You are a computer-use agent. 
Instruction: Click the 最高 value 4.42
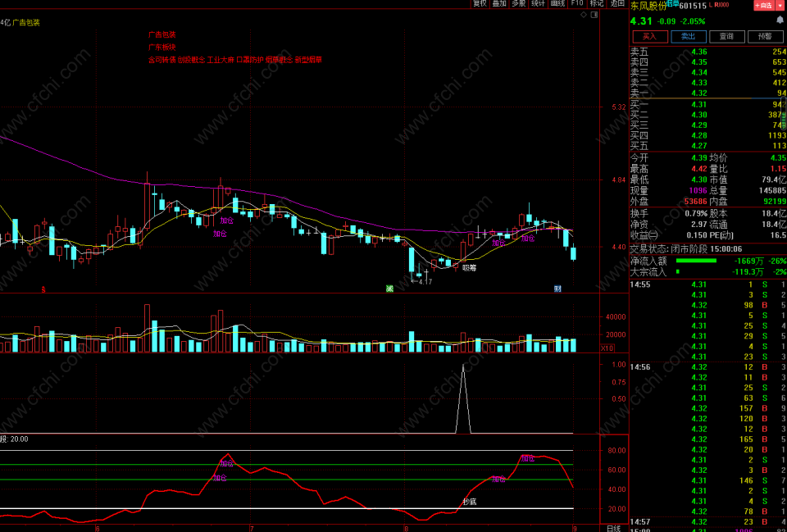[x=699, y=169]
